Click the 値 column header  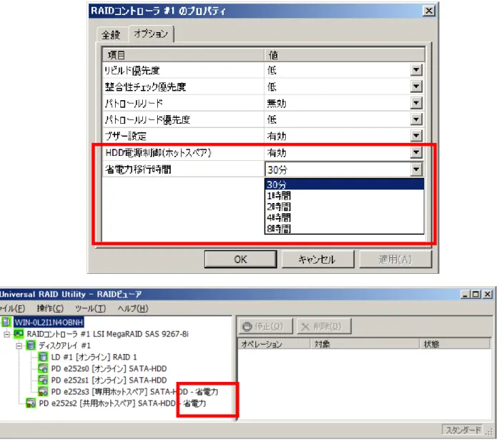[345, 55]
